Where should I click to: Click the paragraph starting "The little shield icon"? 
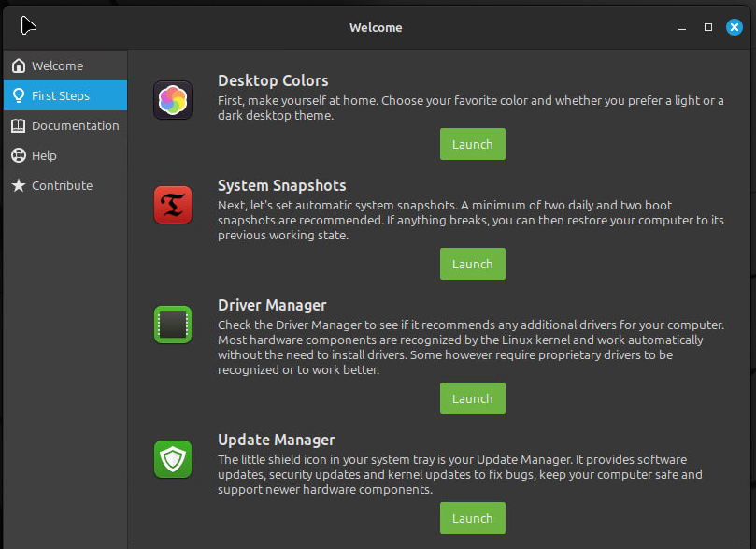460,474
